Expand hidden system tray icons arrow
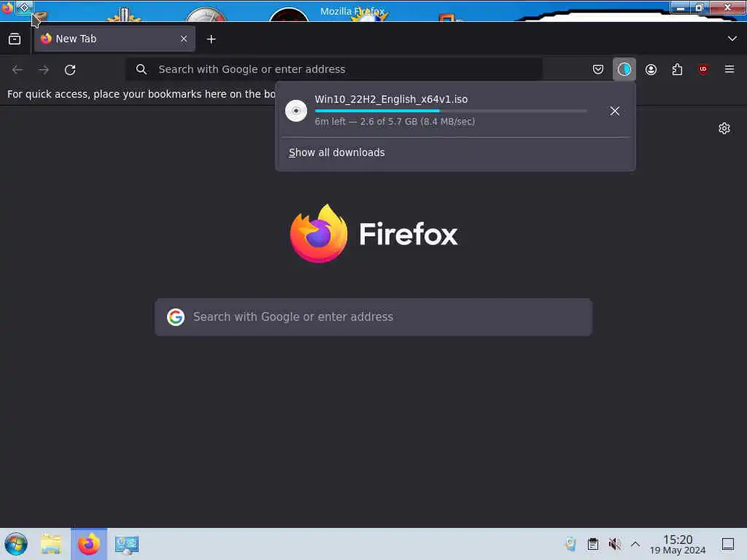 (635, 544)
